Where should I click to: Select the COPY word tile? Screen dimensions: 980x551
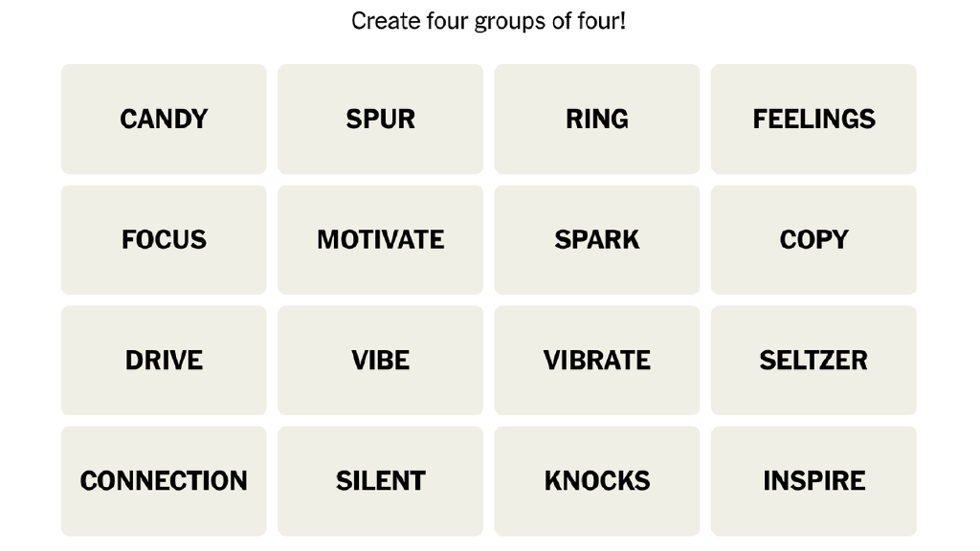[x=813, y=239]
